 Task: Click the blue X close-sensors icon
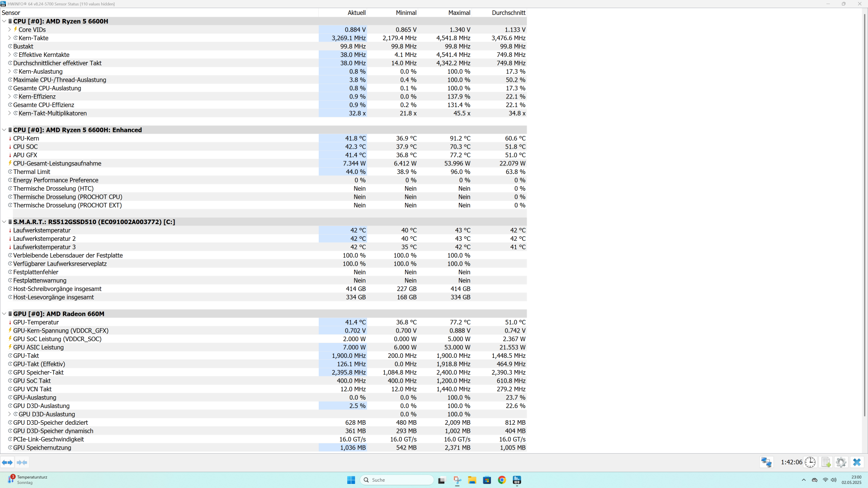pyautogui.click(x=857, y=462)
